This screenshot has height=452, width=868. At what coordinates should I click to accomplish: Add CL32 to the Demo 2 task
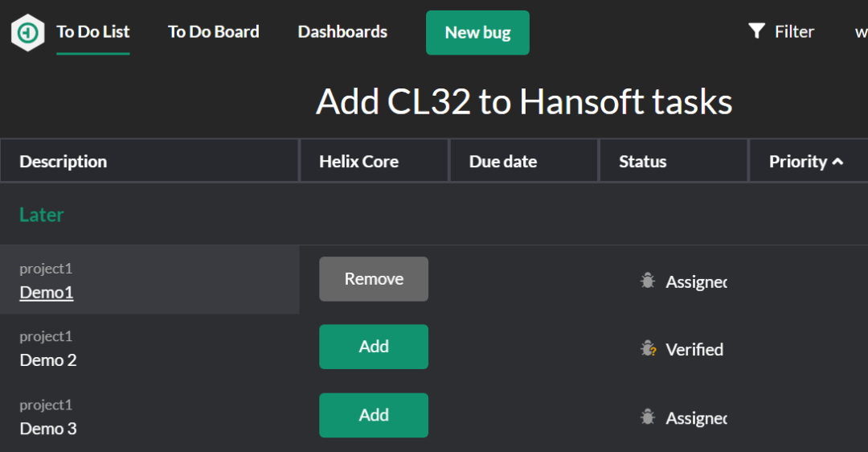point(374,347)
